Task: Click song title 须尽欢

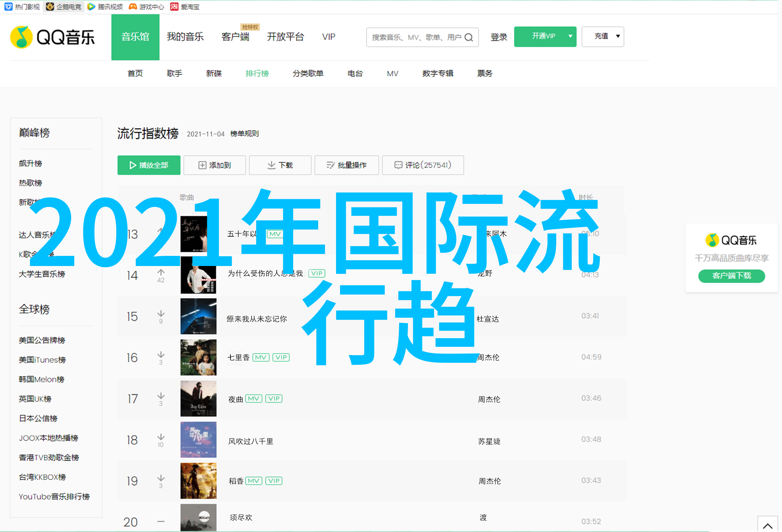Action: click(x=241, y=518)
